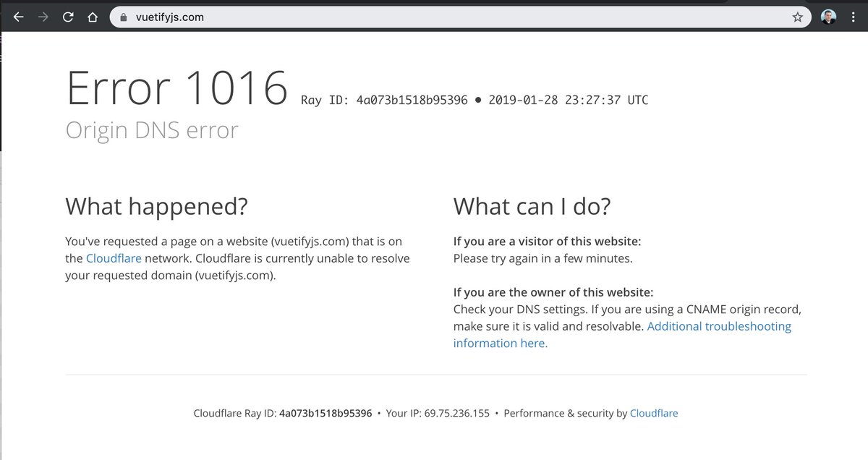Select 'Performance & security by' footer text
The height and width of the screenshot is (460, 868).
(566, 414)
